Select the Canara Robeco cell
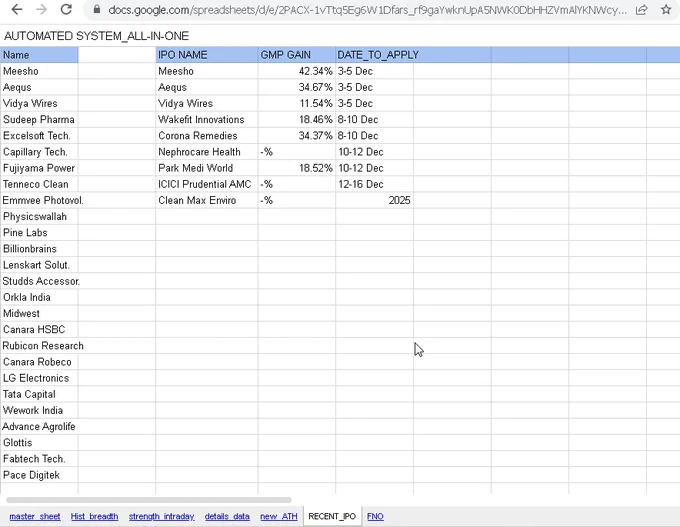Image resolution: width=680 pixels, height=527 pixels. (x=39, y=362)
